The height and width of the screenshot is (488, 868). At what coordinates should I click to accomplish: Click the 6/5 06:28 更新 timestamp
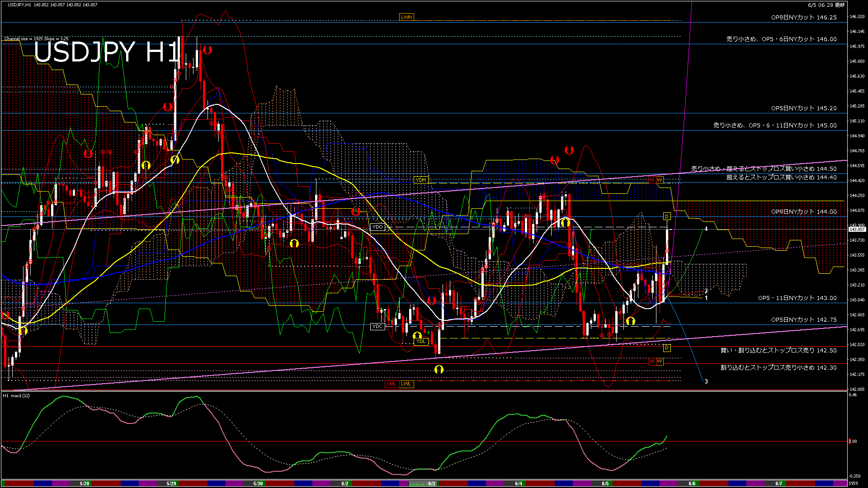click(x=826, y=5)
